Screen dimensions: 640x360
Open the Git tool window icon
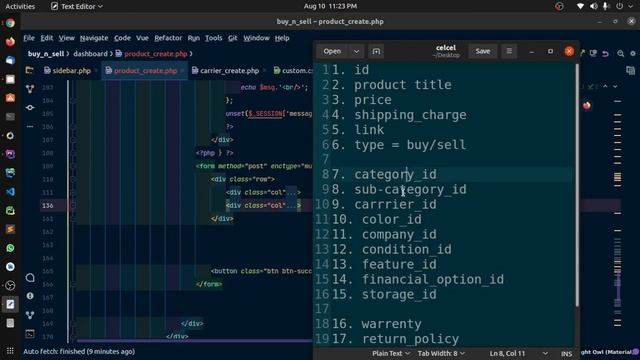click(30, 315)
